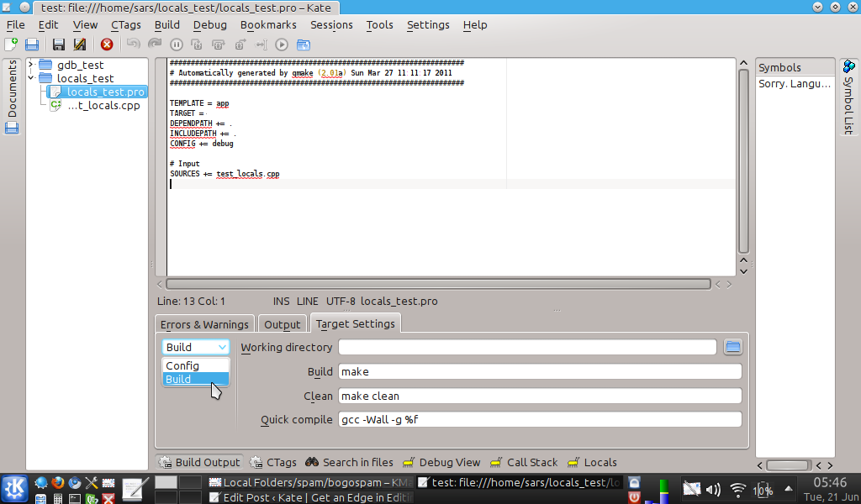Click the Open file icon in toolbar

tap(32, 45)
